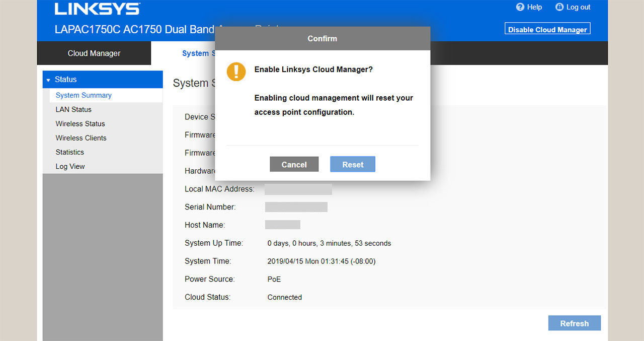Open Wireless Clients page
This screenshot has height=341, width=644.
click(x=81, y=138)
